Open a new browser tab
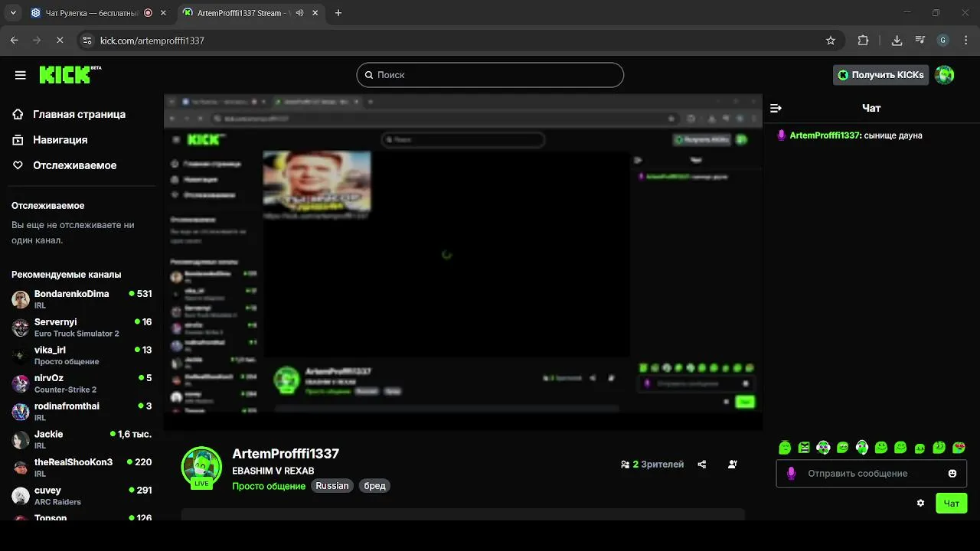The width and height of the screenshot is (980, 551). pos(338,13)
